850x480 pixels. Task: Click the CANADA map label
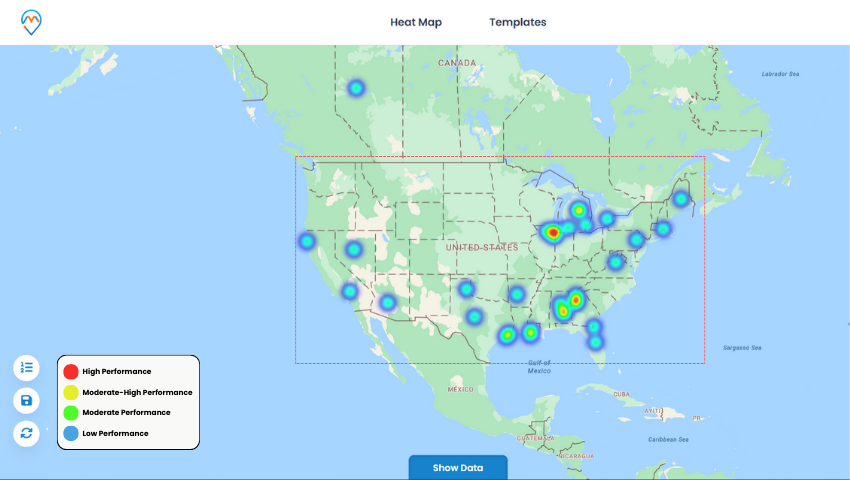(457, 63)
